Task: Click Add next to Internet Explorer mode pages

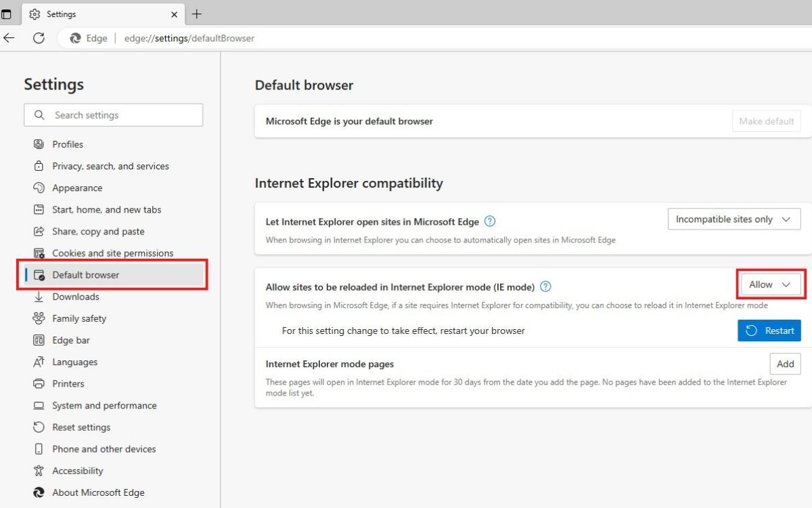Action: coord(785,364)
